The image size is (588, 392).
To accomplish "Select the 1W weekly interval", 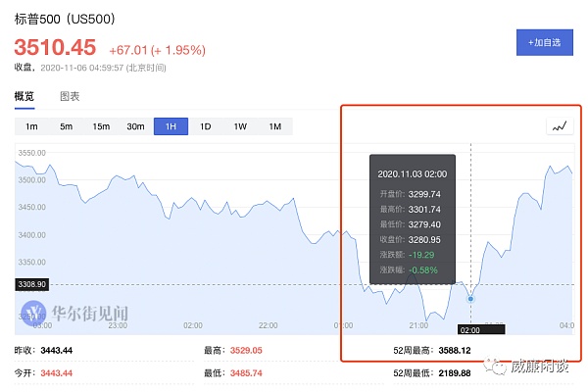I will pos(240,126).
